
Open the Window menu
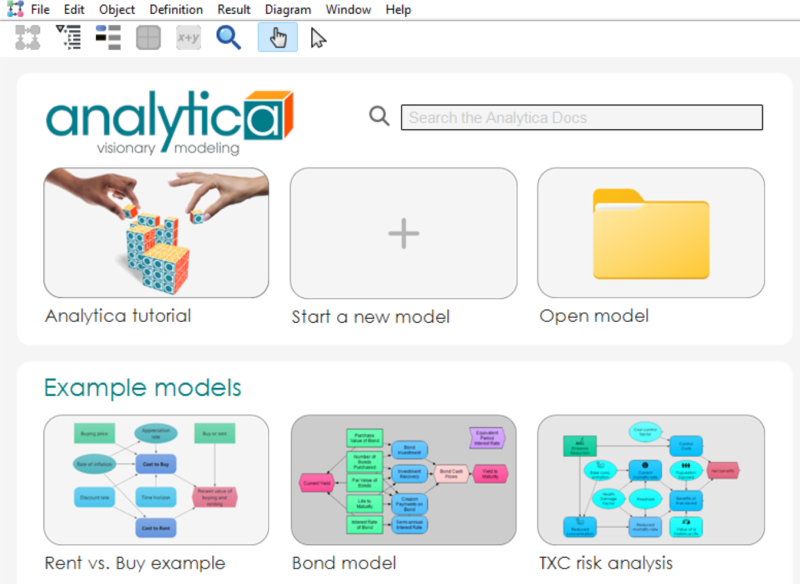pos(348,10)
